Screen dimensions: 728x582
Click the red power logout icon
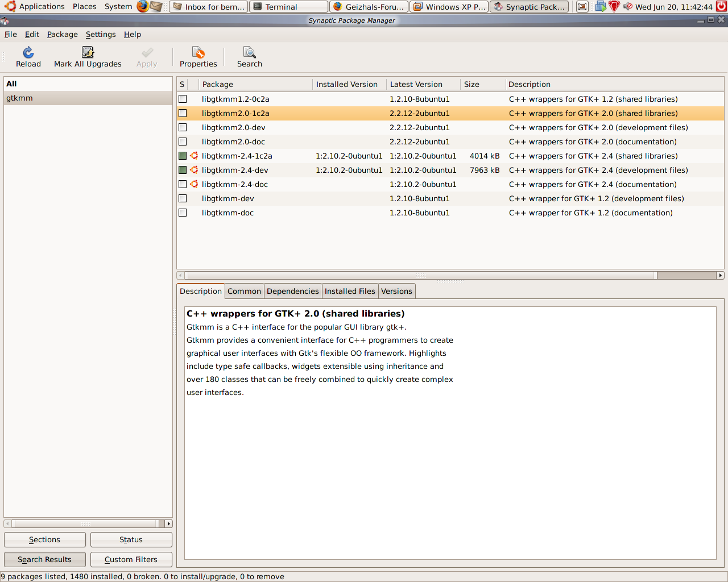pos(721,6)
